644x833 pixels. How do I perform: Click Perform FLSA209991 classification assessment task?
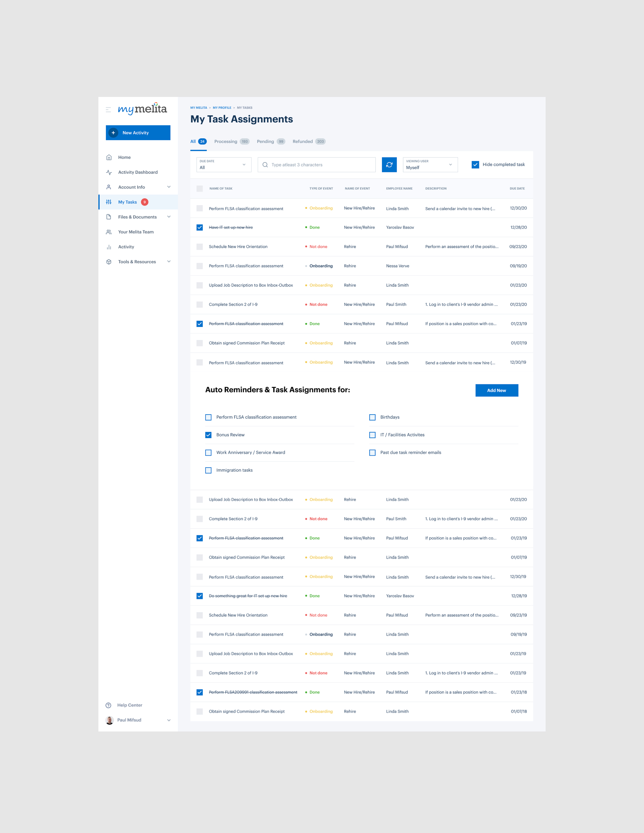point(253,692)
